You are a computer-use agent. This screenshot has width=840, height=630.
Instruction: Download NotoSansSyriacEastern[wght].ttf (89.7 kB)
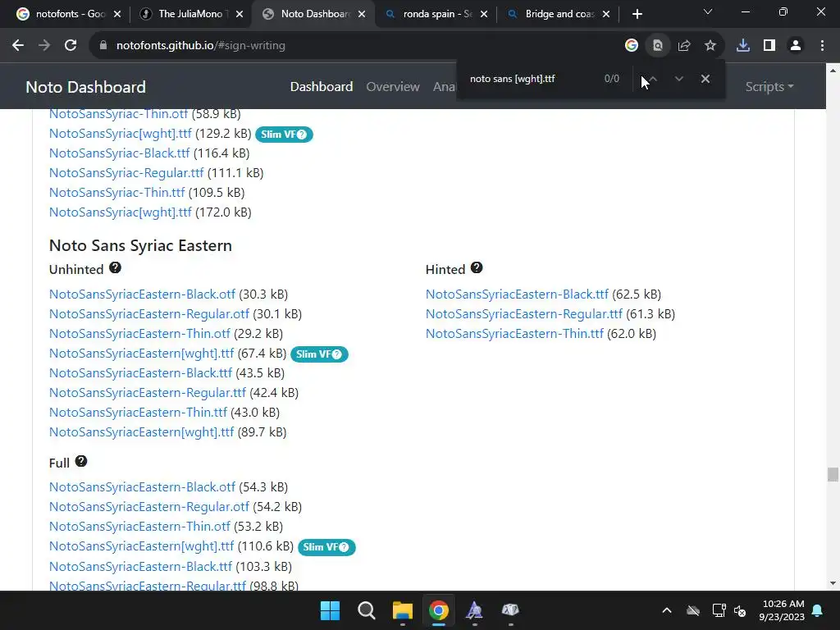pos(141,432)
